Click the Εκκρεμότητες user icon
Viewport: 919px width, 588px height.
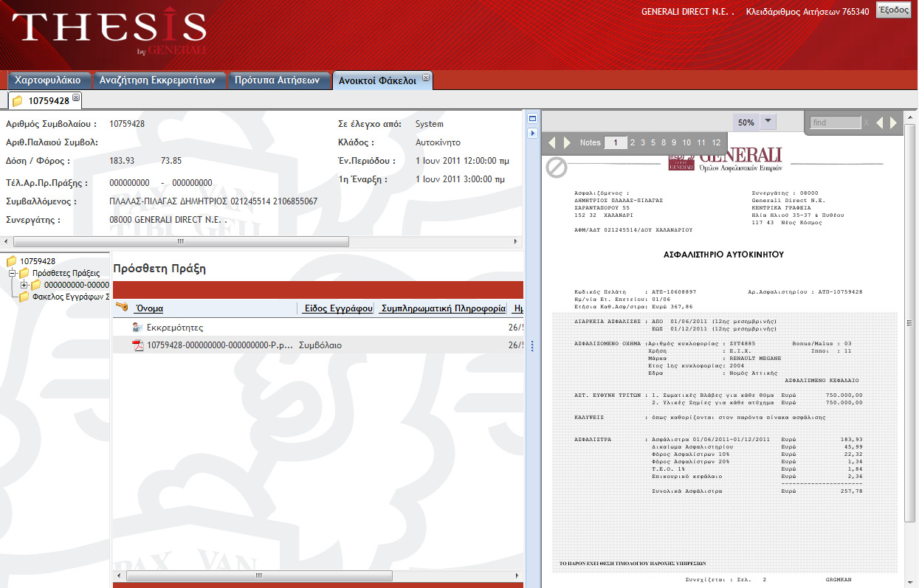(137, 327)
